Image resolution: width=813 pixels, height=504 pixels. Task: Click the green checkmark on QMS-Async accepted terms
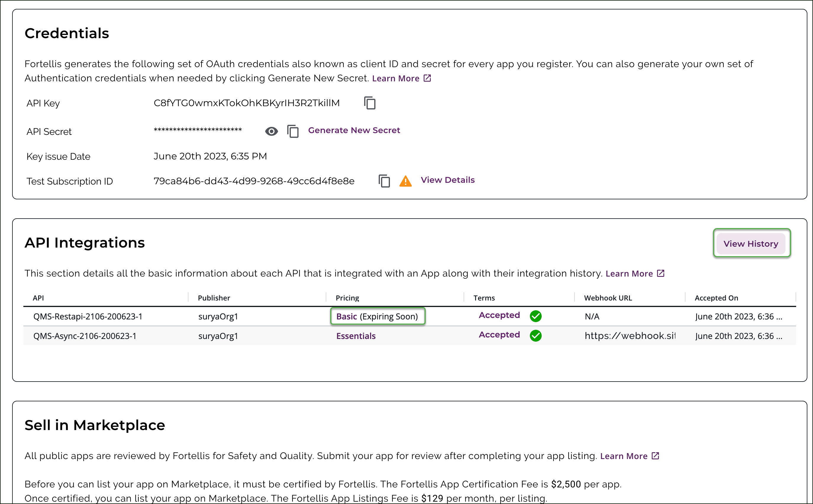click(536, 336)
